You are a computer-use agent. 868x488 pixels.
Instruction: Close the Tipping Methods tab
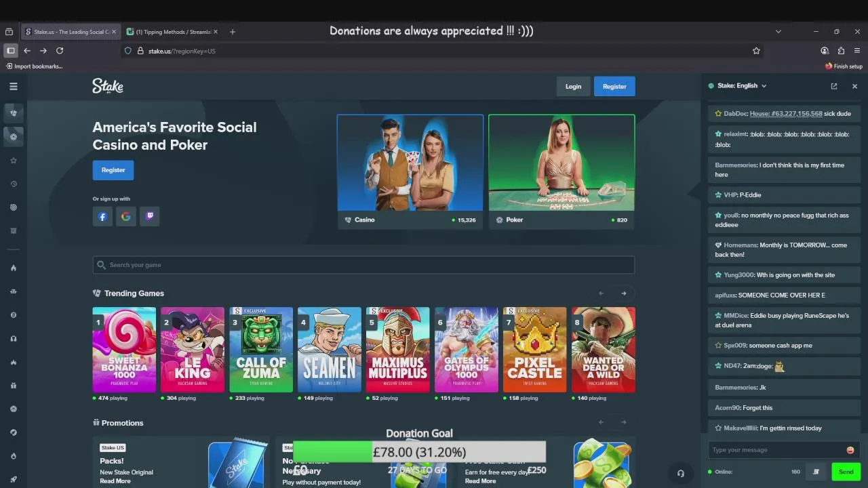(x=216, y=32)
